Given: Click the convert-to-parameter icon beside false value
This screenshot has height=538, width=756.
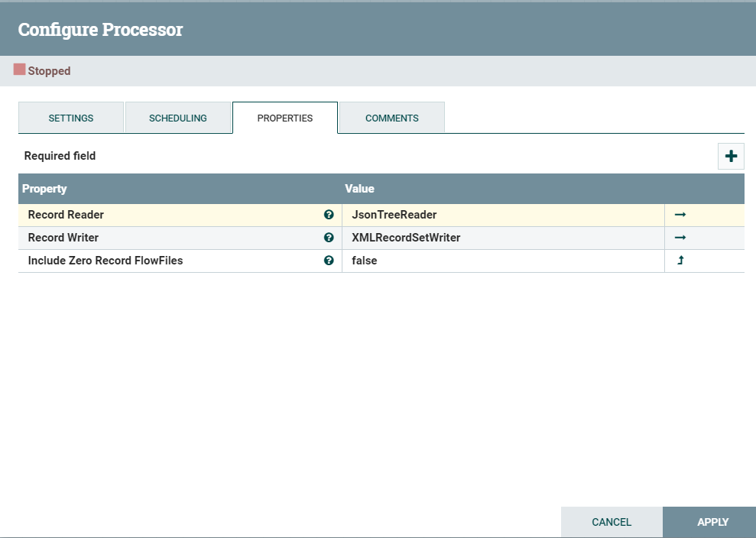Looking at the screenshot, I should (680, 261).
